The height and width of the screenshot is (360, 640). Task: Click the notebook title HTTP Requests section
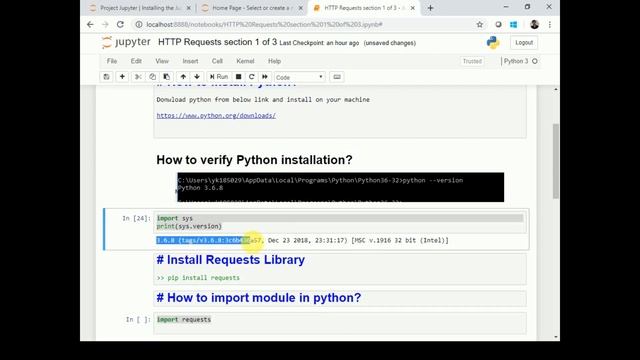[217, 42]
